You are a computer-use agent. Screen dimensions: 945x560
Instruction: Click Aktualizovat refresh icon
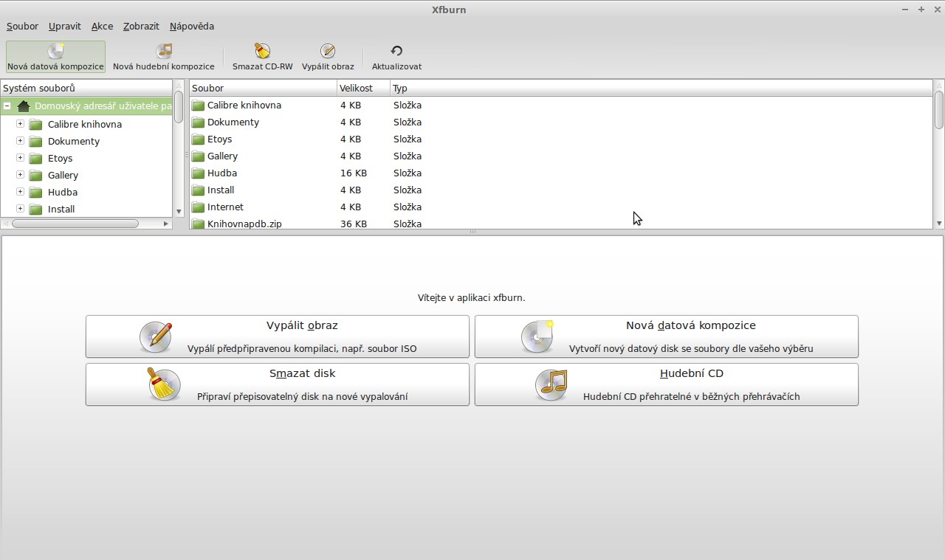tap(396, 51)
